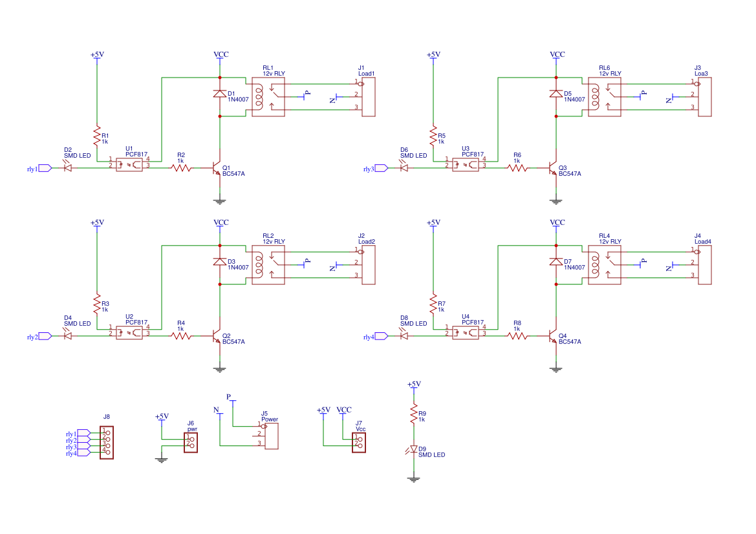Select the Q4 transistor symbol

[x=553, y=336]
